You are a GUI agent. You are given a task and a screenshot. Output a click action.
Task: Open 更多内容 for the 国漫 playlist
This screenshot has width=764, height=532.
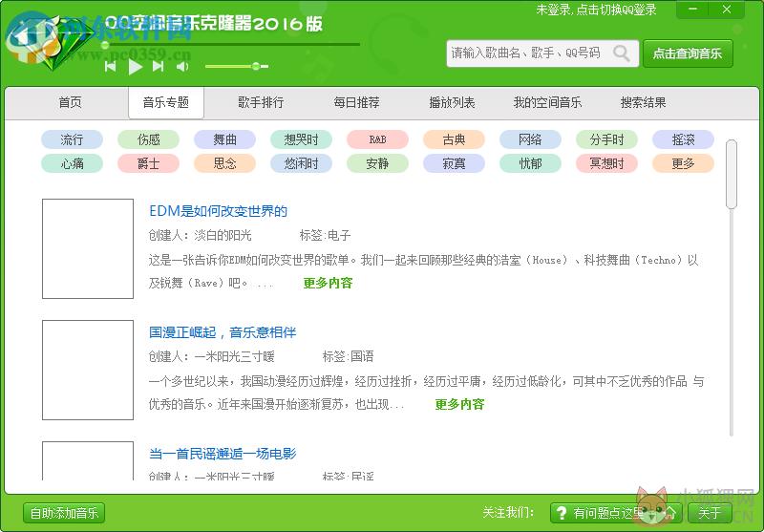pyautogui.click(x=459, y=404)
